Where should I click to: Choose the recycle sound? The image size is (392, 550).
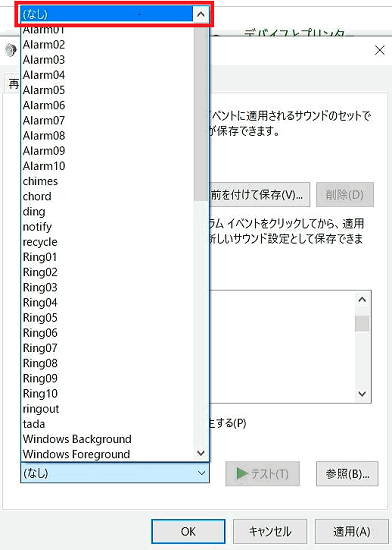coord(107,242)
